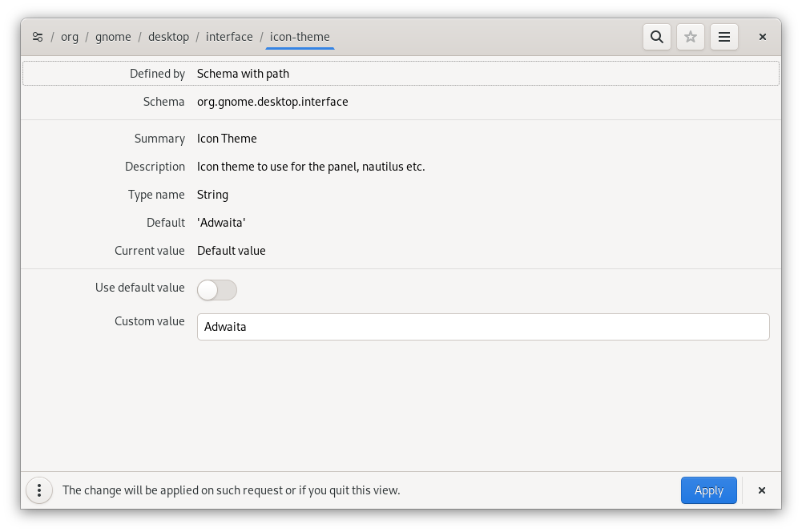802x532 pixels.
Task: Click the root path icon in the header
Action: click(x=38, y=37)
